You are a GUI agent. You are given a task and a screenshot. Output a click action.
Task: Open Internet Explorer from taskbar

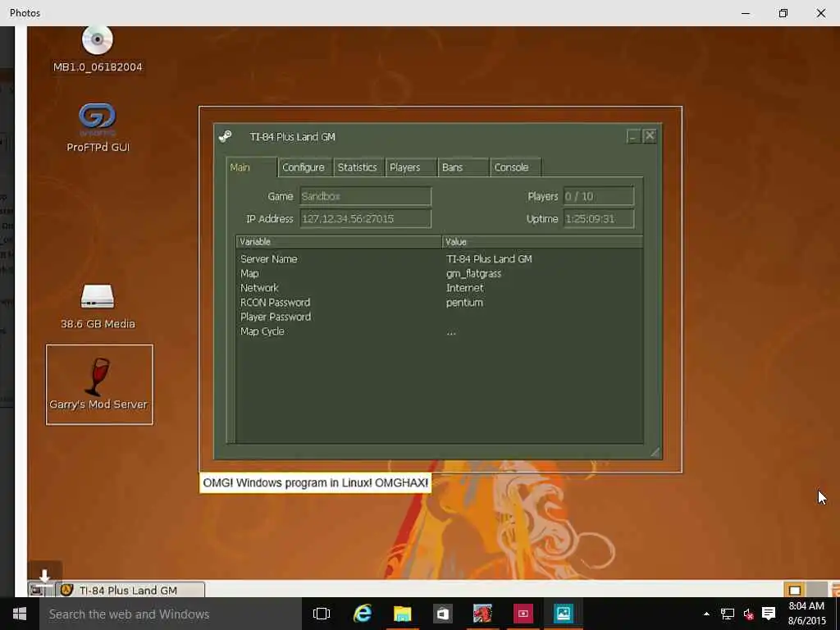[x=363, y=614]
